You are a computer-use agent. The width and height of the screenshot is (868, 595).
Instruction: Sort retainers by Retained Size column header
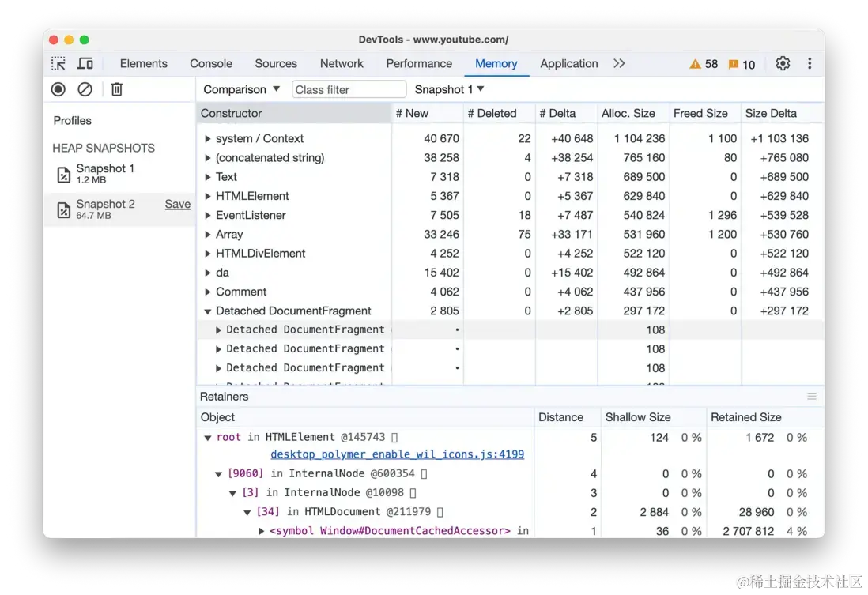[765, 417]
